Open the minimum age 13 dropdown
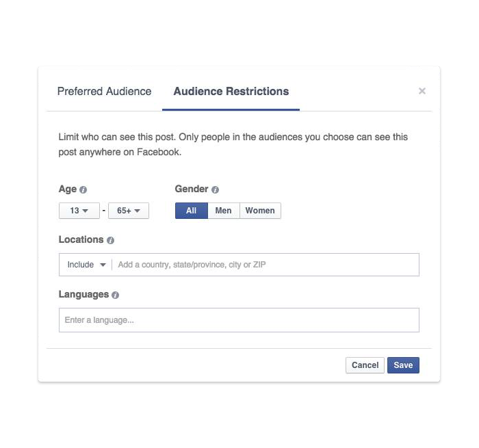479x448 pixels. [79, 211]
